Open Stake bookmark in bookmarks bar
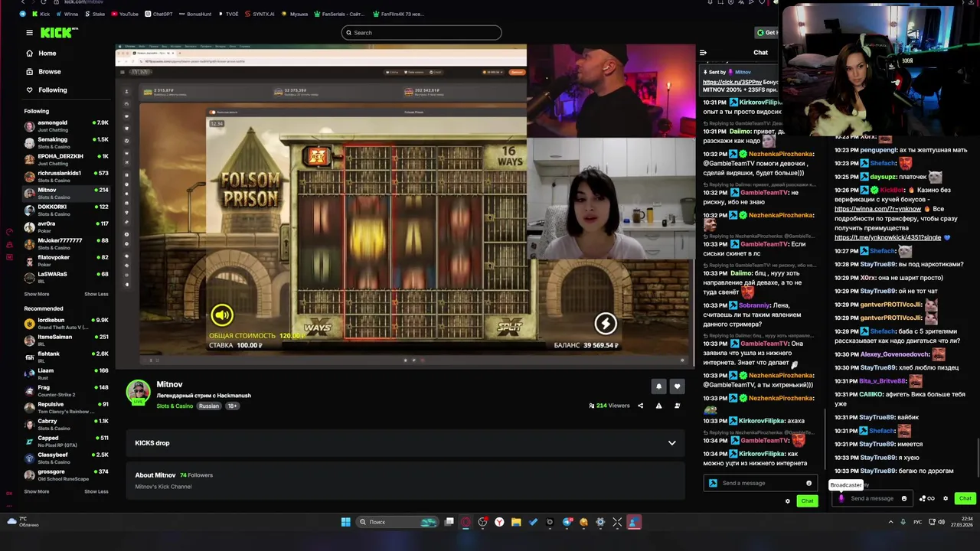The height and width of the screenshot is (551, 980). click(x=95, y=14)
